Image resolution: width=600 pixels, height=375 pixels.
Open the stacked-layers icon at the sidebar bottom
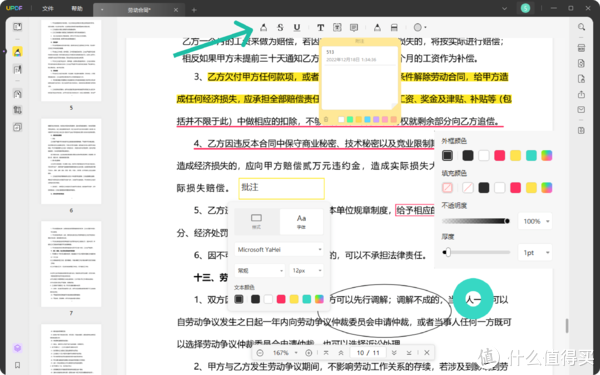[17, 348]
